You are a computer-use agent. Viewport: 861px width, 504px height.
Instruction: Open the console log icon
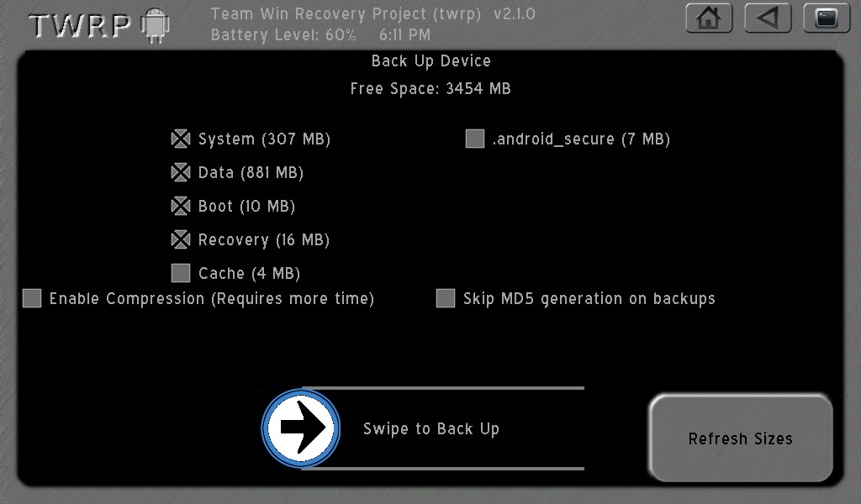click(827, 18)
